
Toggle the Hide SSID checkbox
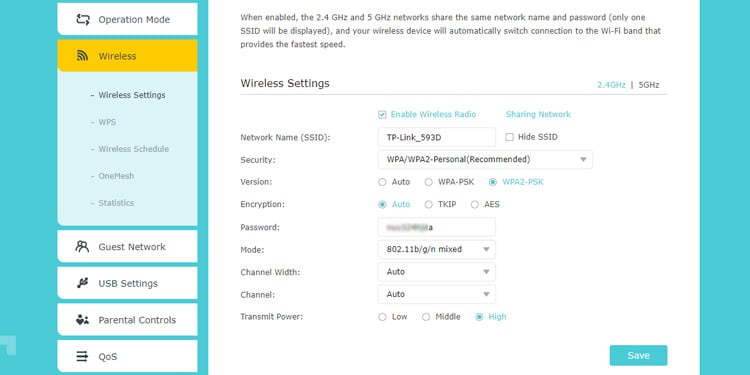[509, 137]
